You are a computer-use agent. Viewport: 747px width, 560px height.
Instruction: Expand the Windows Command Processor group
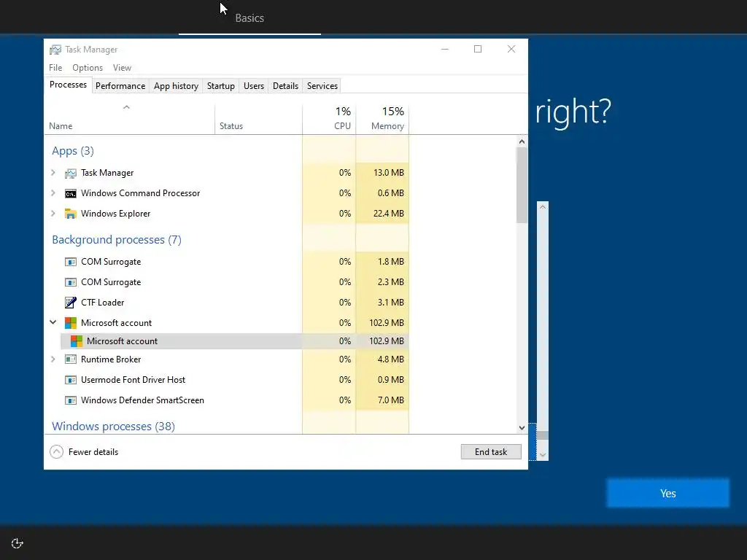(53, 192)
